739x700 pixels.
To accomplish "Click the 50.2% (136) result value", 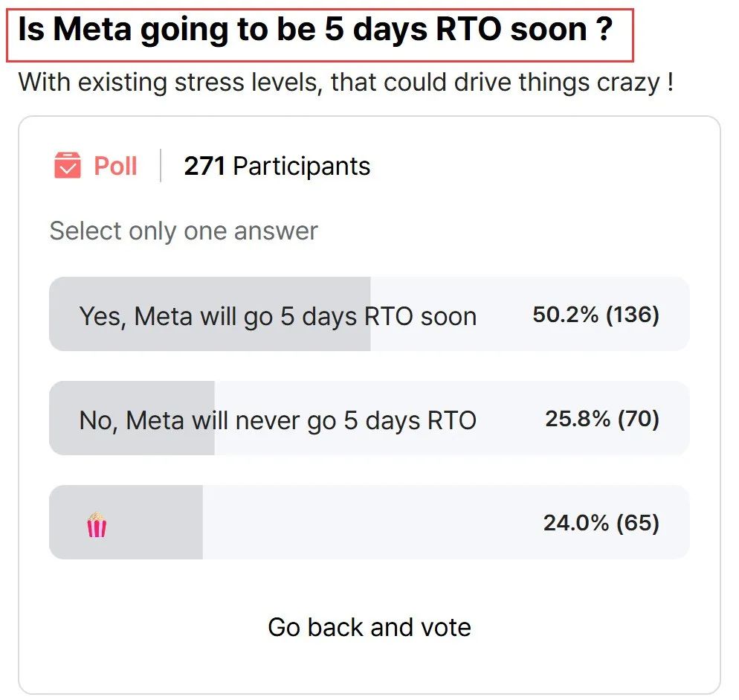I will 596,315.
